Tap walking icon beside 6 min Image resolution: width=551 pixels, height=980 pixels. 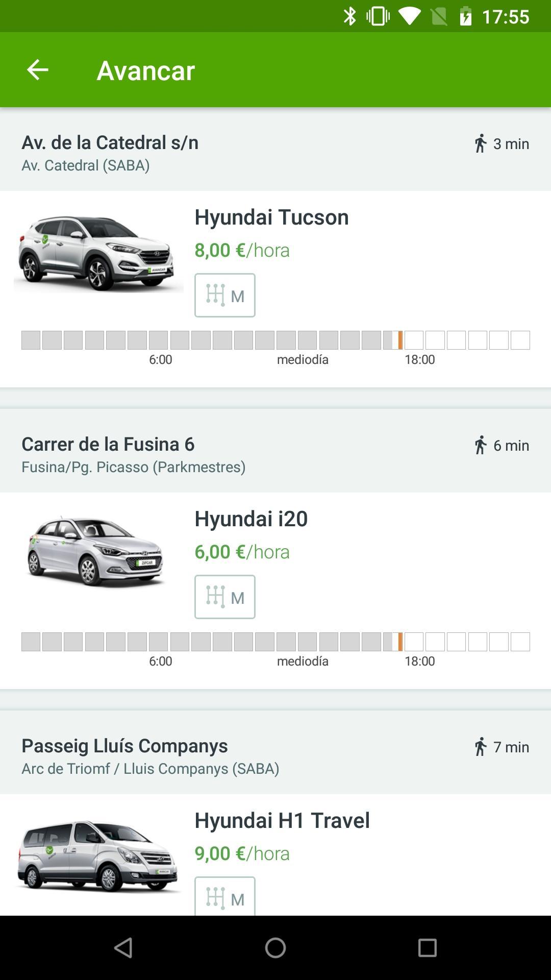(x=480, y=446)
